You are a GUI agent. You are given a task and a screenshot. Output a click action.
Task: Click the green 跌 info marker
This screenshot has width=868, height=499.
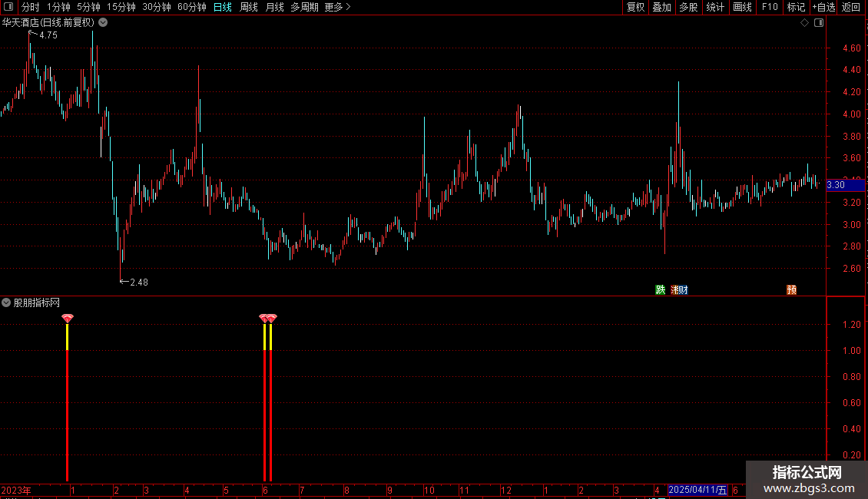coord(660,290)
